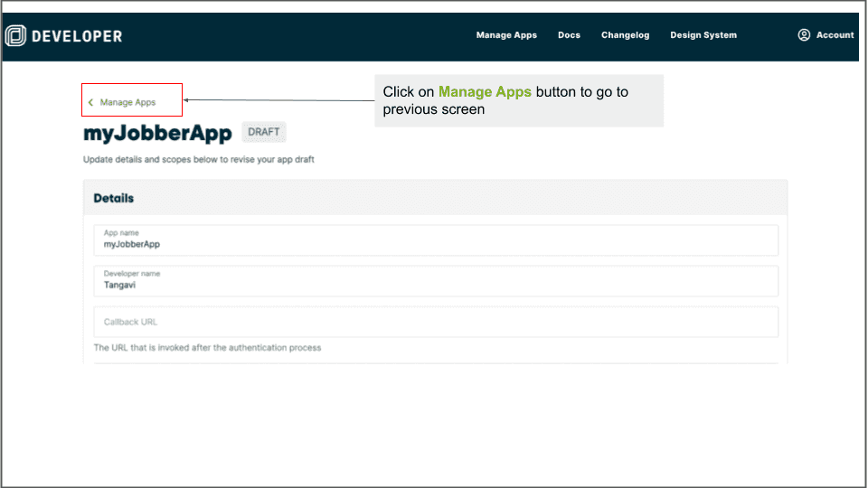The height and width of the screenshot is (488, 868).
Task: Click the Account profile icon
Action: coord(804,35)
